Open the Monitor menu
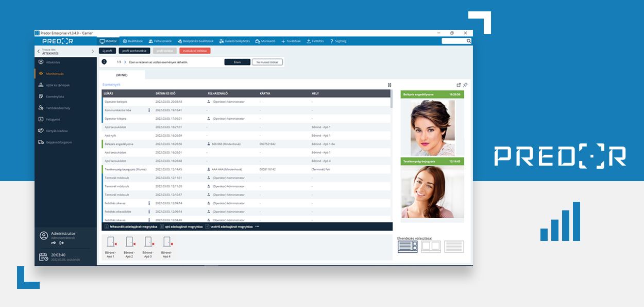Viewport: 644px width, 307px height. pyautogui.click(x=108, y=41)
